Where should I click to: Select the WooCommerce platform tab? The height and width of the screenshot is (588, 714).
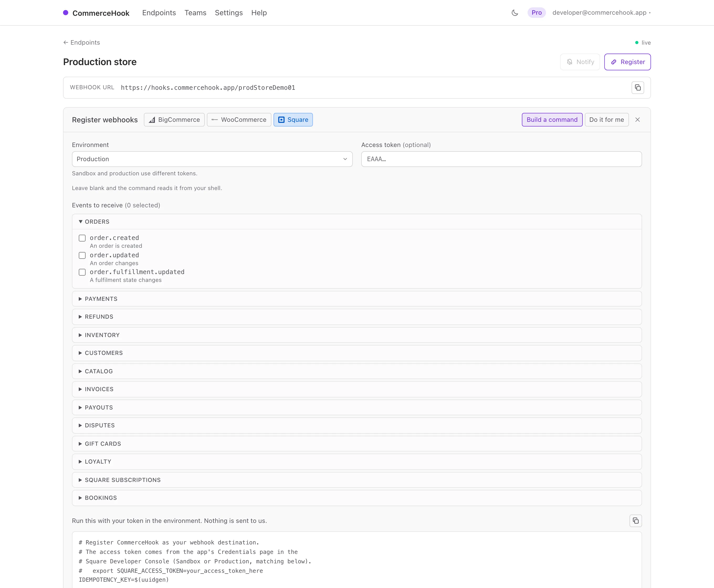[x=239, y=119]
